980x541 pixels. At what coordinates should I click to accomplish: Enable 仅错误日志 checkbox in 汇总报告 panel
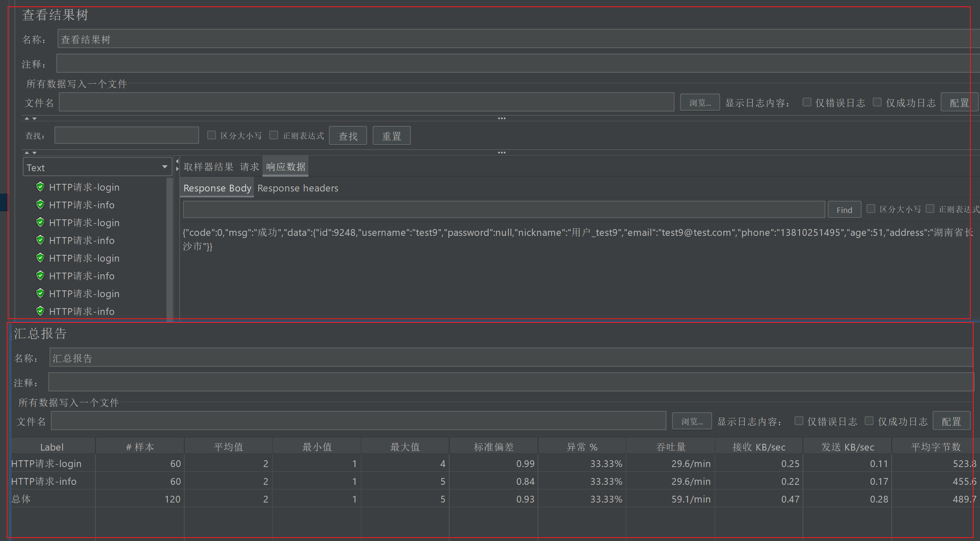(x=799, y=421)
